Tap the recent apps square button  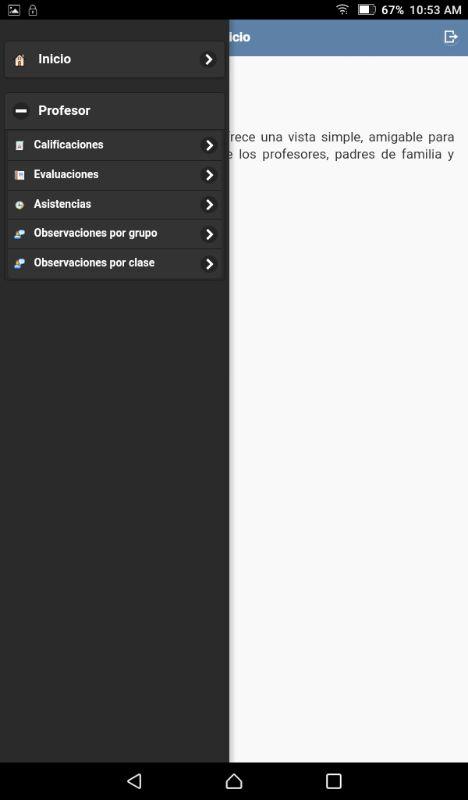[333, 781]
